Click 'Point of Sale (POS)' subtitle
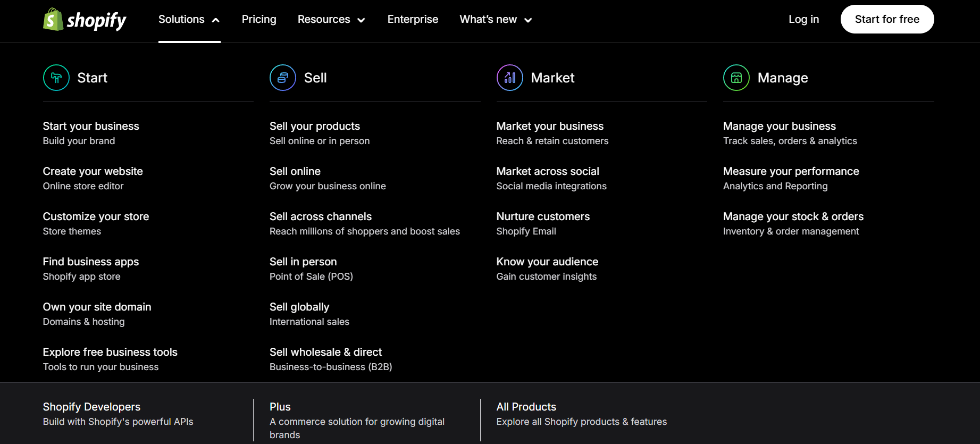 [x=311, y=277]
